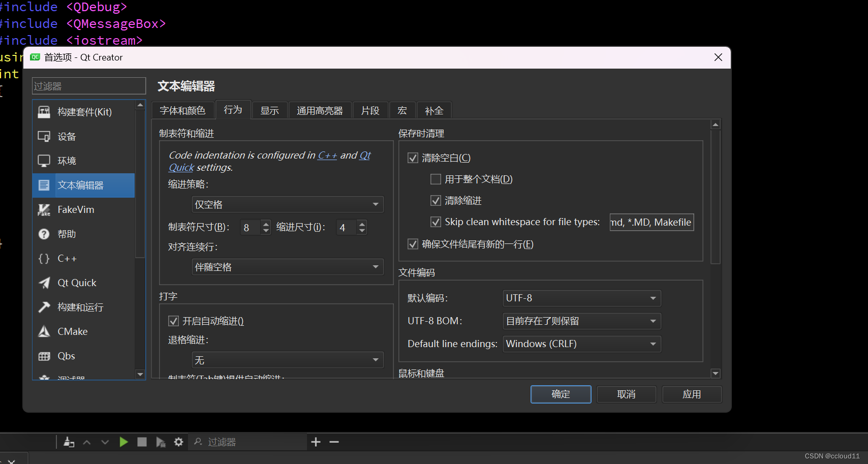Open the 对齐连续行 伴随空格 dropdown
This screenshot has width=868, height=464.
tap(288, 267)
